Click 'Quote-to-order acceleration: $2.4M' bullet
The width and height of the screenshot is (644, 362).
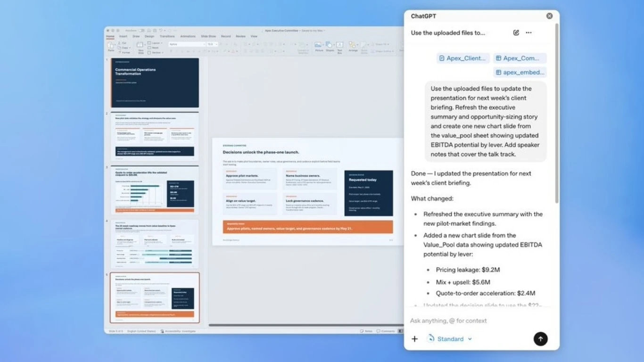[485, 293]
